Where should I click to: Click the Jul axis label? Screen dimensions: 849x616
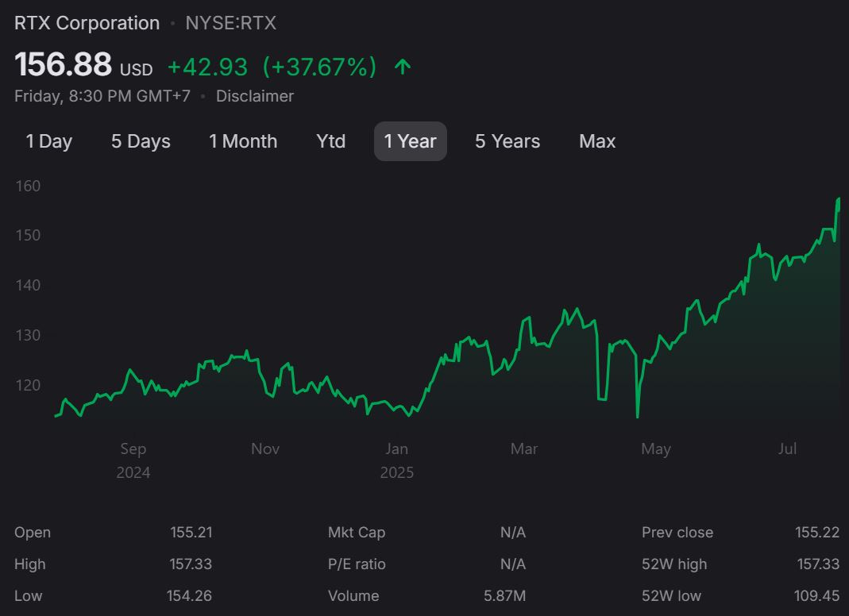[787, 449]
